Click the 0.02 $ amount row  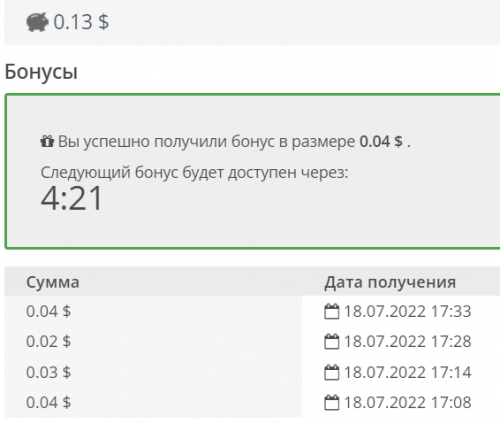49,341
